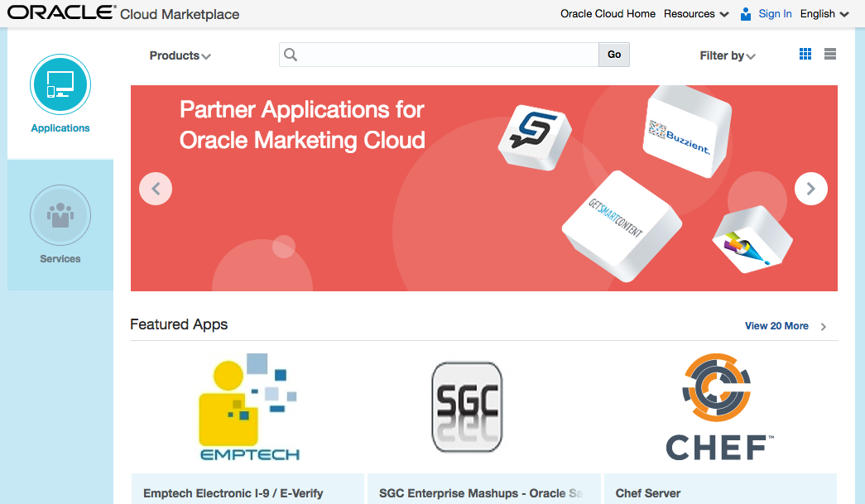Advance to next banner slide
Screen dimensions: 865x504
pos(810,189)
